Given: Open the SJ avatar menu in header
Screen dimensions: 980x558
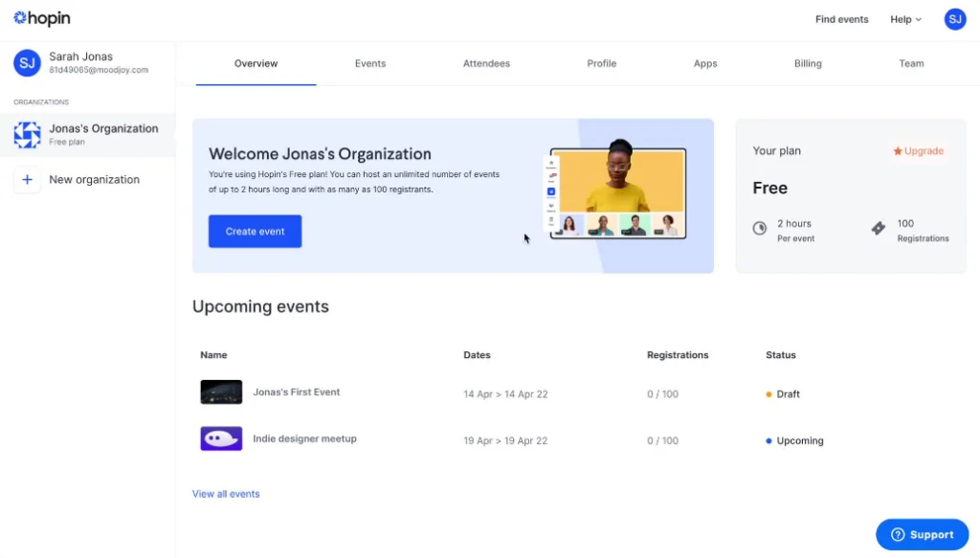Looking at the screenshot, I should 955,19.
